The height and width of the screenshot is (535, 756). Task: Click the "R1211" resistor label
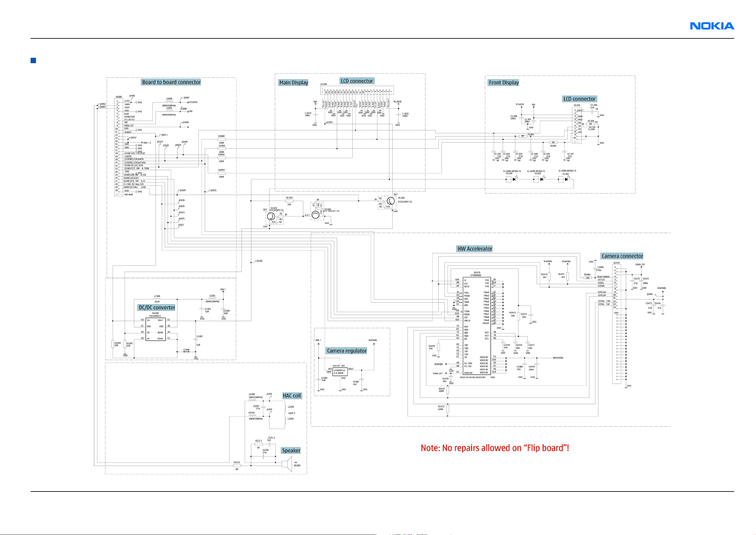(x=258, y=441)
